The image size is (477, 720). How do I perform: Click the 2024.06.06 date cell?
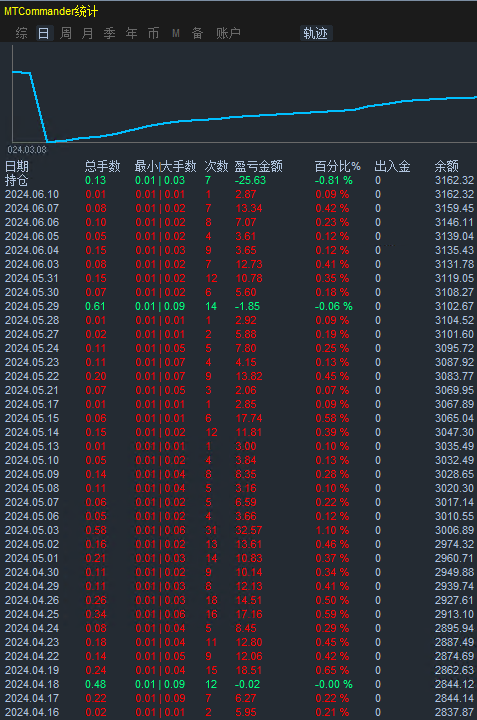click(32, 222)
